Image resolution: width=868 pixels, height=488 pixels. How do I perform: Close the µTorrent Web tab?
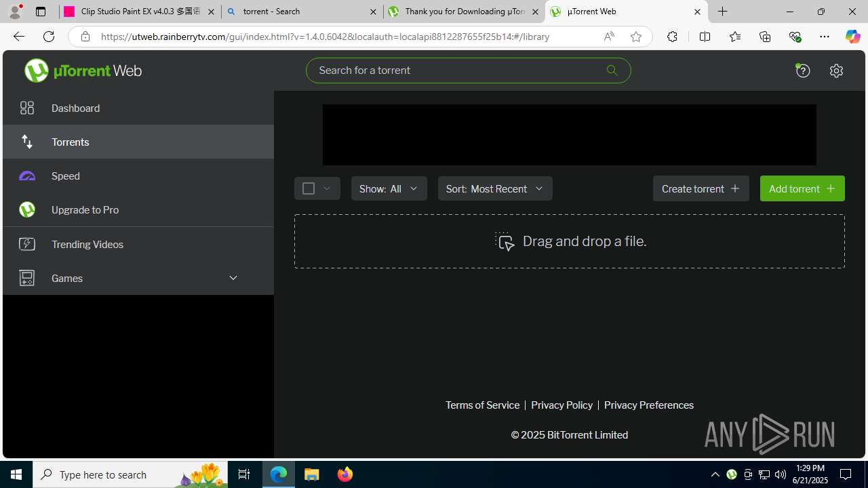(x=697, y=12)
